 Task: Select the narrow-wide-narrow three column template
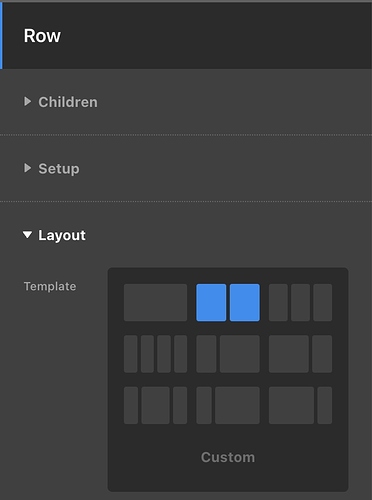click(155, 405)
